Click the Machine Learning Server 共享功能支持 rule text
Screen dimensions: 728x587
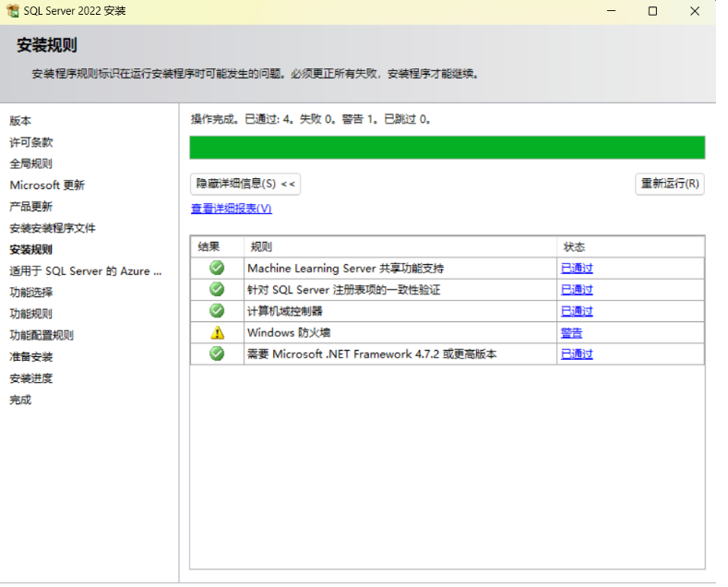345,269
